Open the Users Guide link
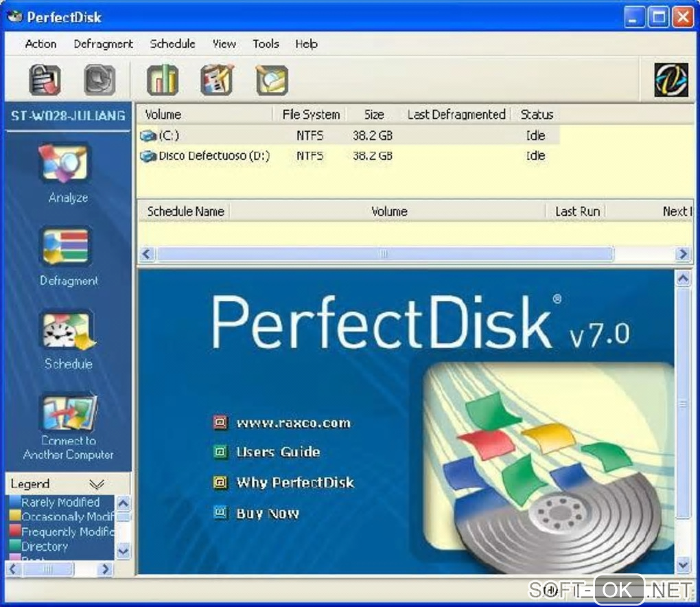Viewport: 700px width, 607px height. pyautogui.click(x=278, y=452)
